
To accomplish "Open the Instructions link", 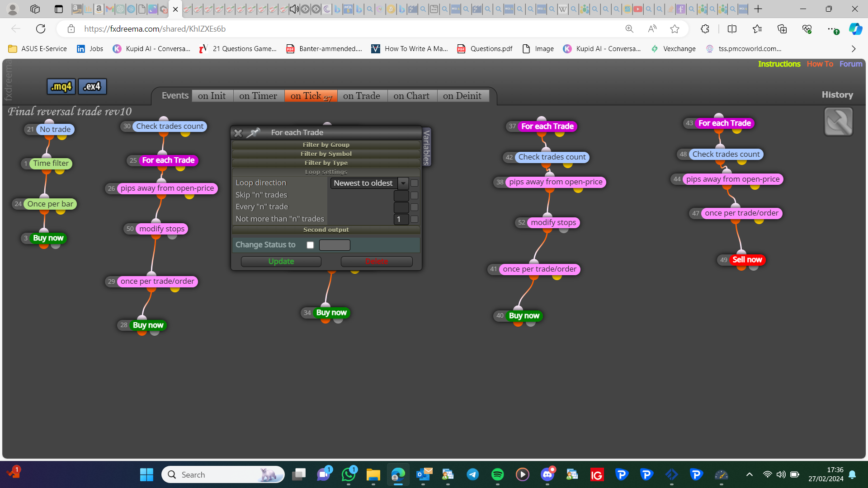I will point(779,64).
